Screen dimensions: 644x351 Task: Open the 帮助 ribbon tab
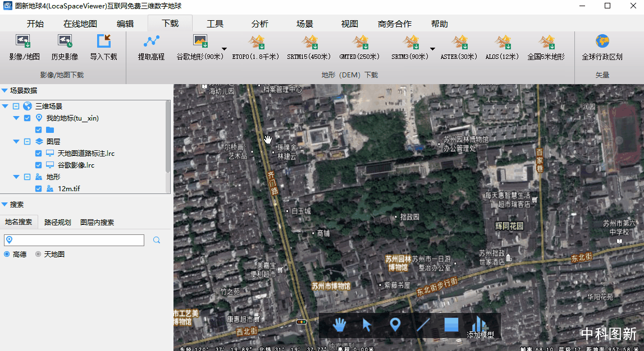click(x=440, y=24)
